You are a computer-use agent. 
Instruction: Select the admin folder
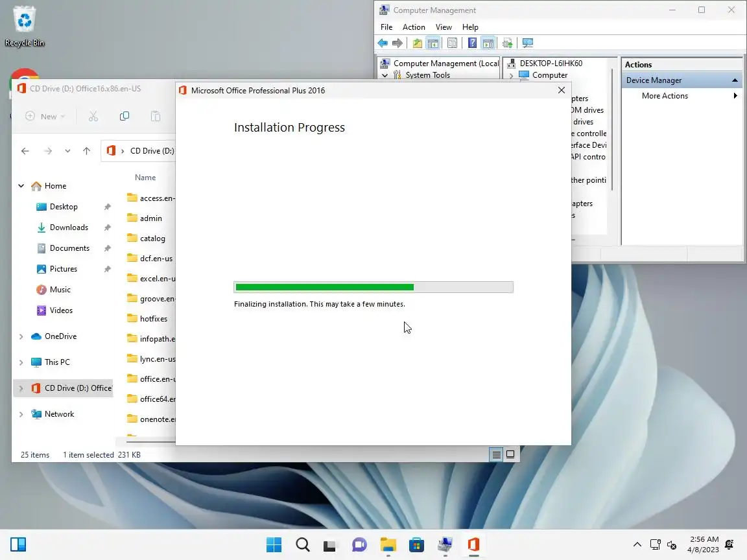click(x=150, y=218)
